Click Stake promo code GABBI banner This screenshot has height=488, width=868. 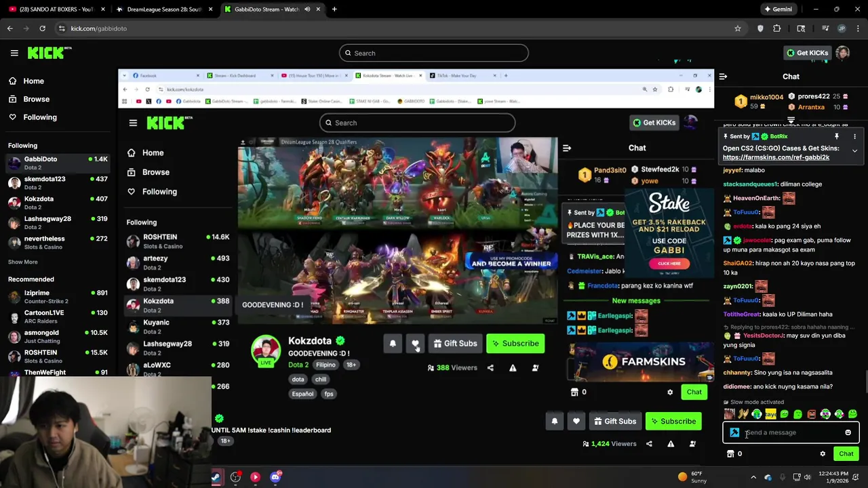(669, 232)
